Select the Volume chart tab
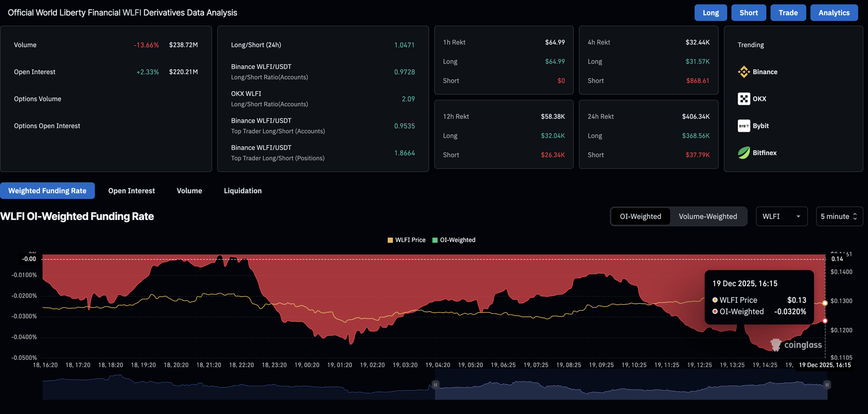The height and width of the screenshot is (414, 868). pyautogui.click(x=189, y=191)
